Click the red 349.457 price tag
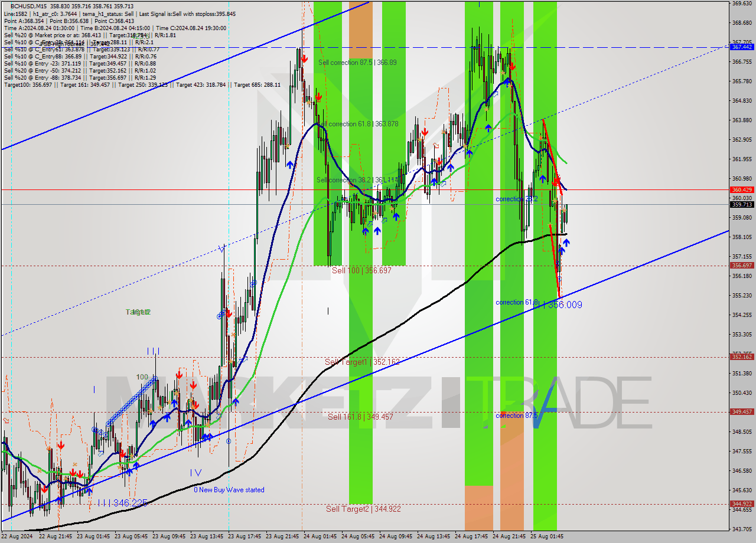 point(742,412)
